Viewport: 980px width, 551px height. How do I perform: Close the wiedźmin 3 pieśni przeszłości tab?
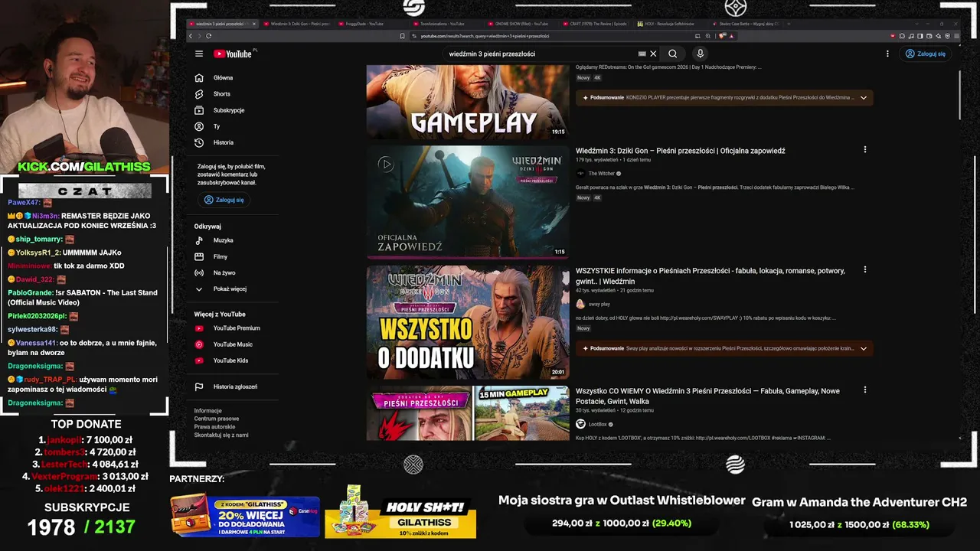(x=254, y=24)
